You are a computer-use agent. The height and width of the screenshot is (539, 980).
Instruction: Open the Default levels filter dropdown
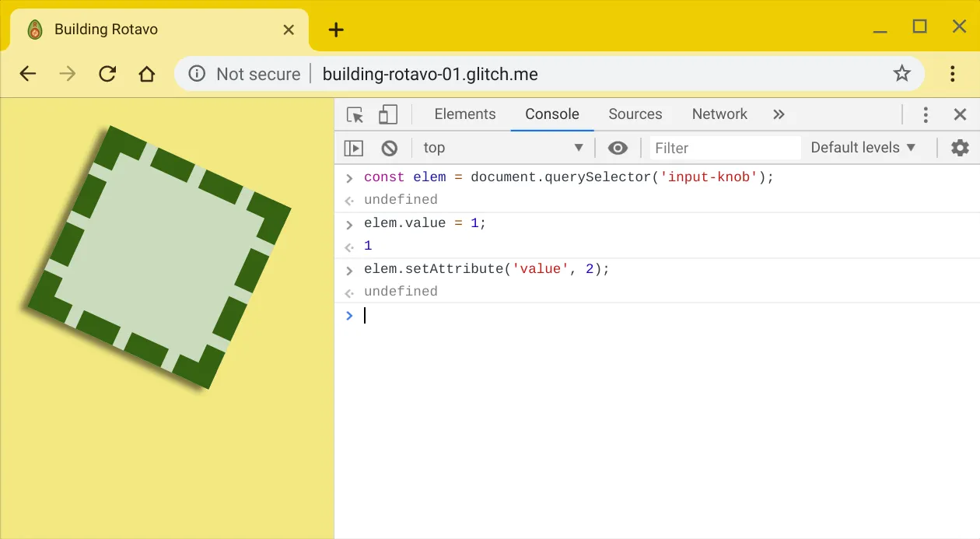(863, 147)
